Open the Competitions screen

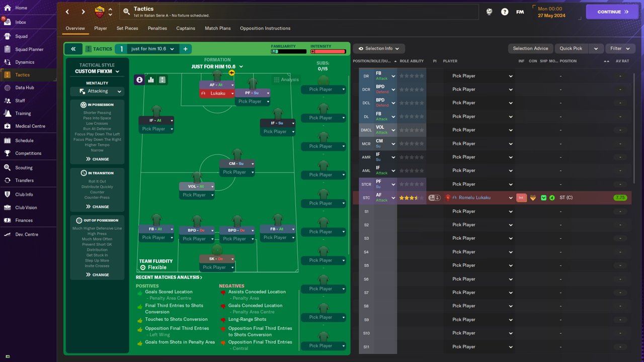click(28, 153)
